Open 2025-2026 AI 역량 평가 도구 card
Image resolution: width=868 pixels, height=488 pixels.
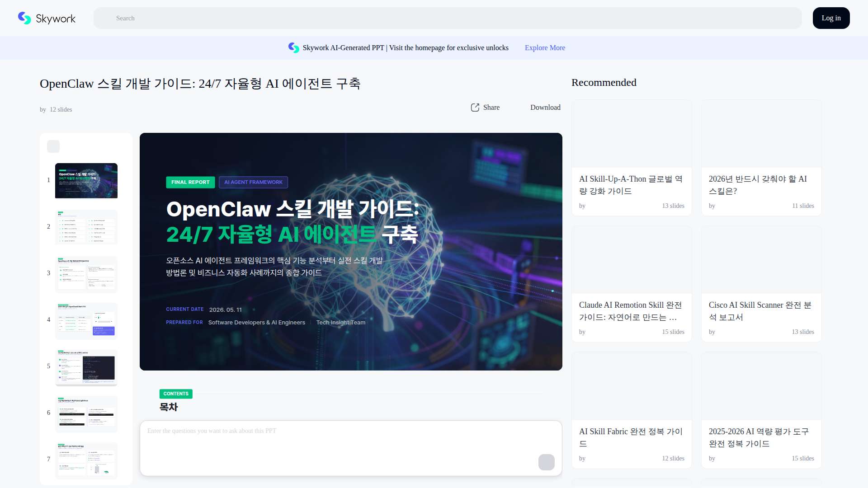(761, 410)
